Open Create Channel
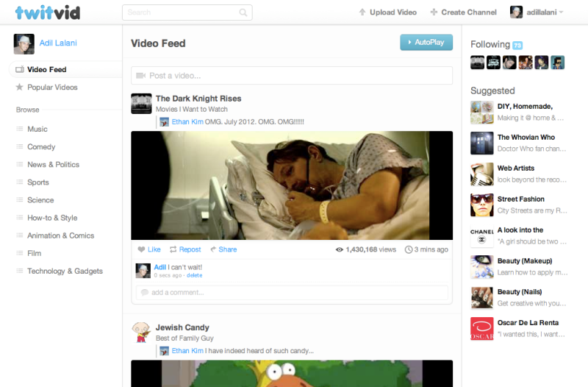This screenshot has height=387, width=588. 464,13
